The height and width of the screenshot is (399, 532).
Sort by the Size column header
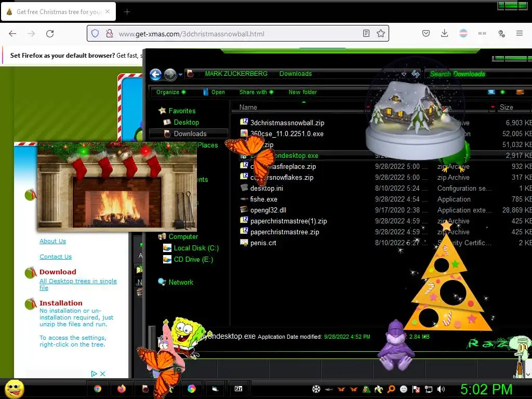click(506, 107)
